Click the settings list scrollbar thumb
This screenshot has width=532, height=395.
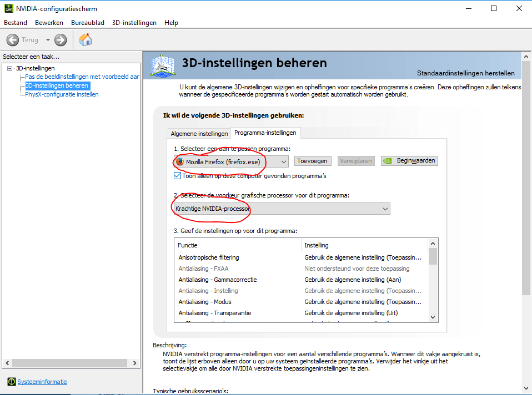433,256
